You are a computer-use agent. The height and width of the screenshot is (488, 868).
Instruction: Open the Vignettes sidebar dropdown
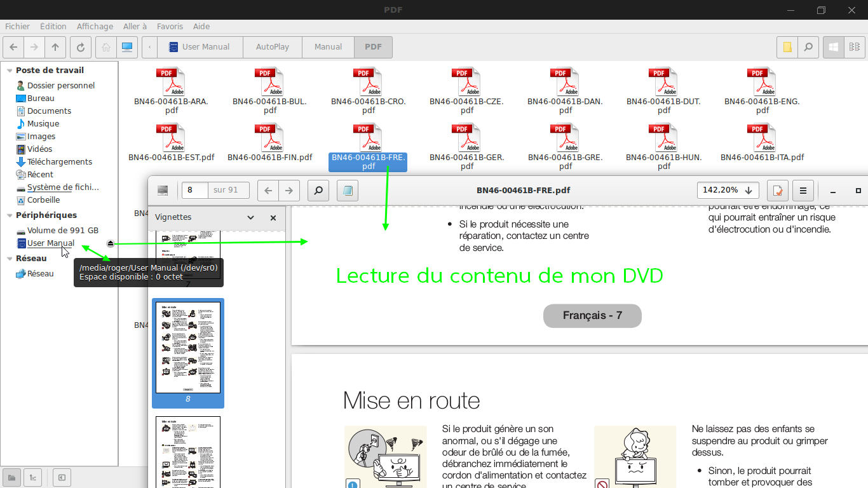point(250,217)
